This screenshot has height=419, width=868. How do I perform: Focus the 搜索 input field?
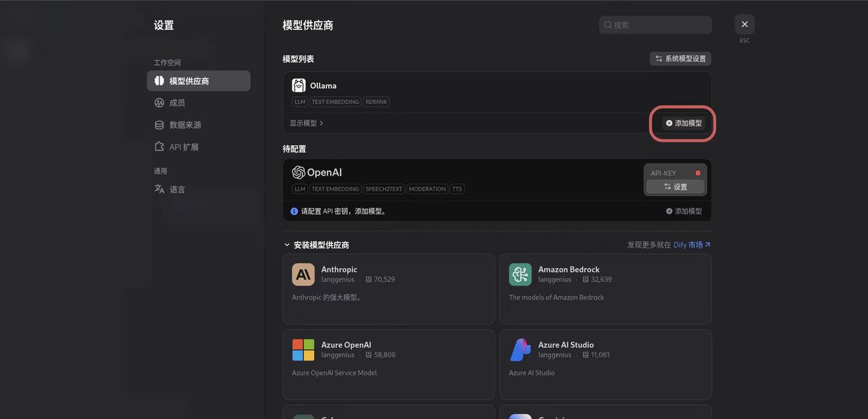pos(655,25)
